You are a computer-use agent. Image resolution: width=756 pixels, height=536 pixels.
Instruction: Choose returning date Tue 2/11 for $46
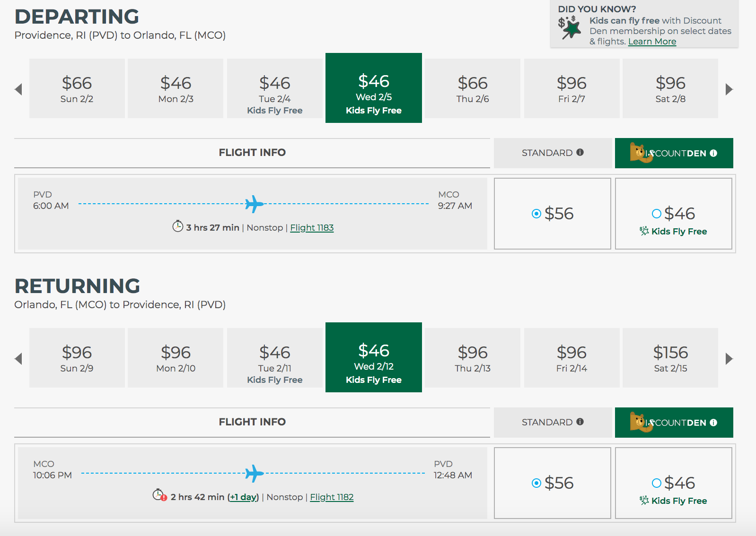click(274, 358)
